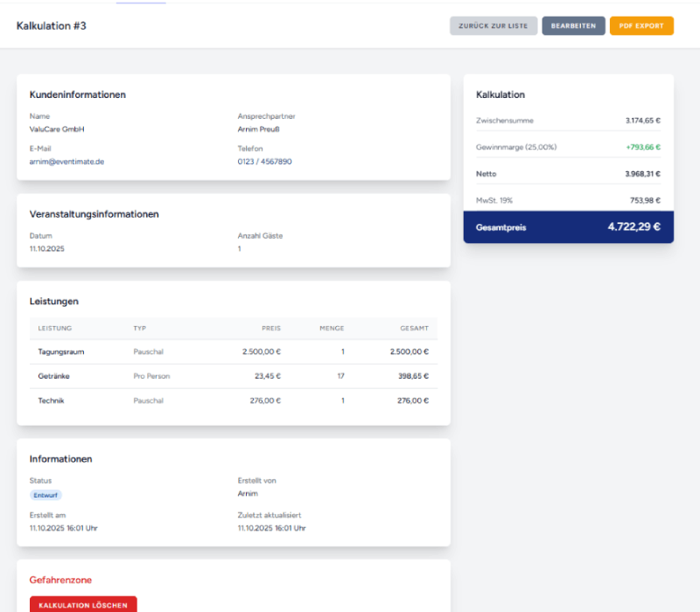Image resolution: width=700 pixels, height=612 pixels.
Task: Click the Zurück zur Liste button
Action: click(x=493, y=26)
